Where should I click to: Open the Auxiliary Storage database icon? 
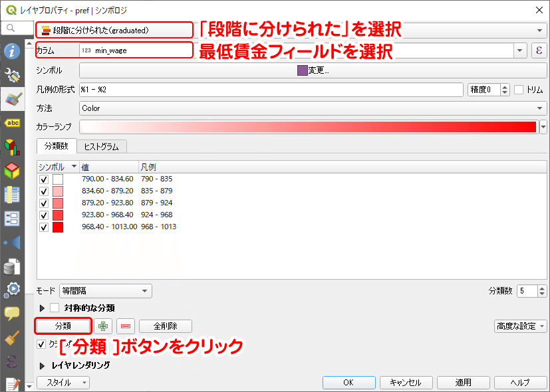point(12,266)
